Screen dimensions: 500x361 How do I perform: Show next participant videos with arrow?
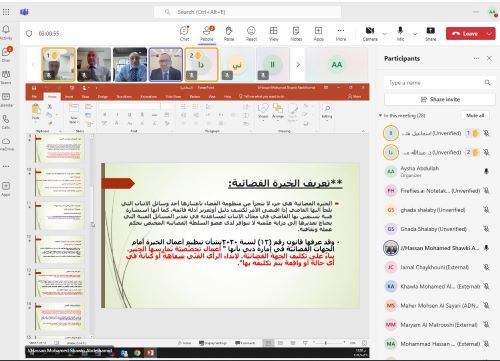298,65
